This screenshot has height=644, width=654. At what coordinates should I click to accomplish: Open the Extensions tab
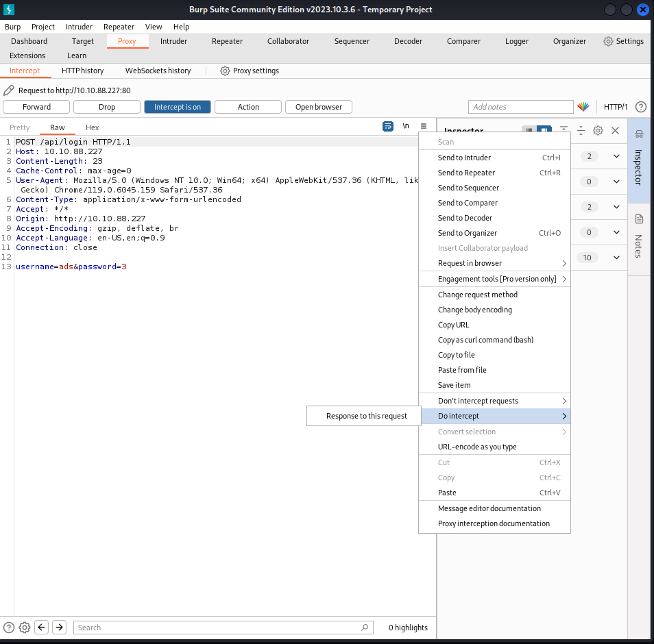point(27,55)
